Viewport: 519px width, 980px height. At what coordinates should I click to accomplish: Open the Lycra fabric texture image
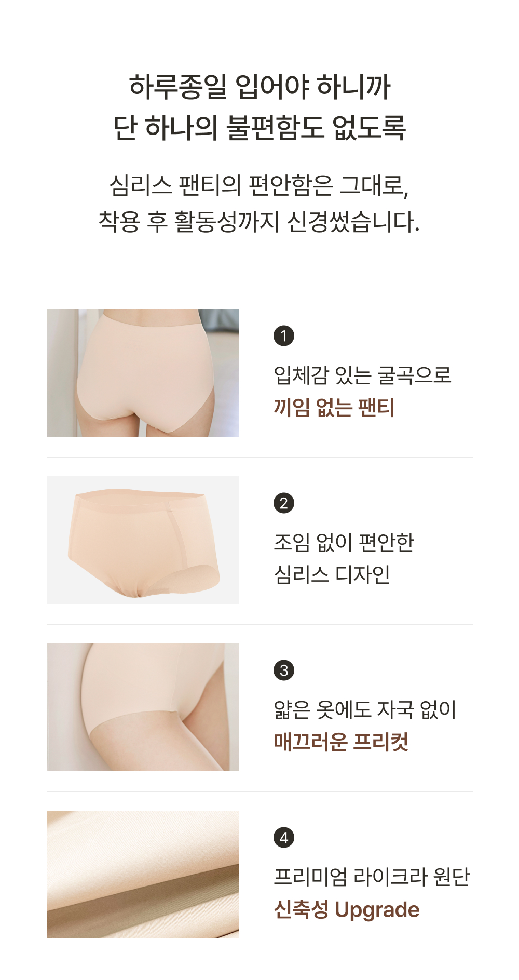(x=143, y=875)
